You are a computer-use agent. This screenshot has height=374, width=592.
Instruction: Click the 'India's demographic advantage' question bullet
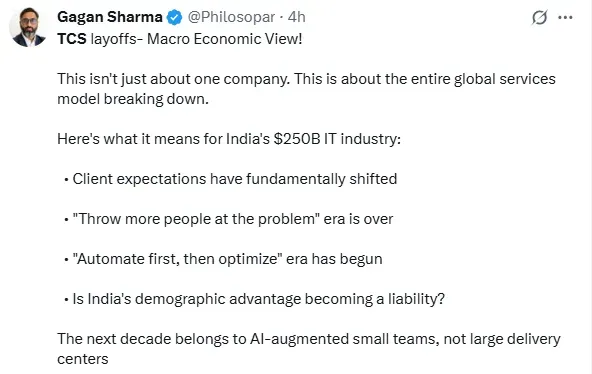(259, 299)
